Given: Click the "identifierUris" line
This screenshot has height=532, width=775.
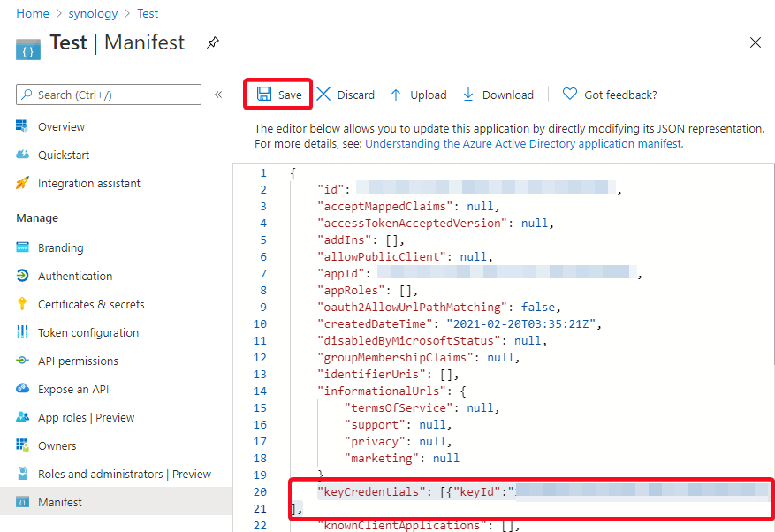Looking at the screenshot, I should pyautogui.click(x=389, y=374).
